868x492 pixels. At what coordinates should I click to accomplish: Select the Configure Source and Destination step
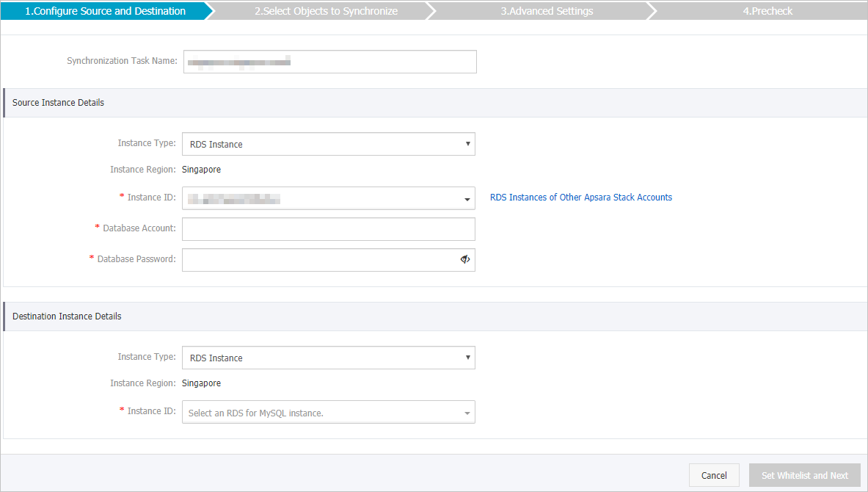pos(106,10)
